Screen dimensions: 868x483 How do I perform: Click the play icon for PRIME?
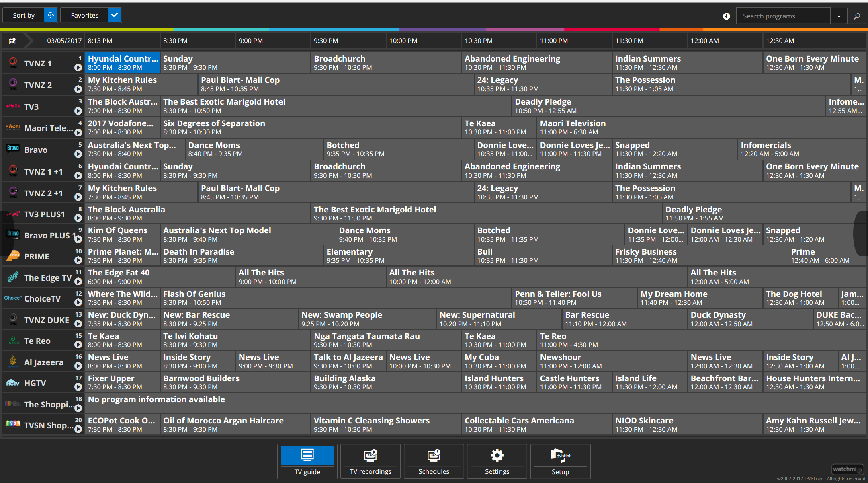78,260
